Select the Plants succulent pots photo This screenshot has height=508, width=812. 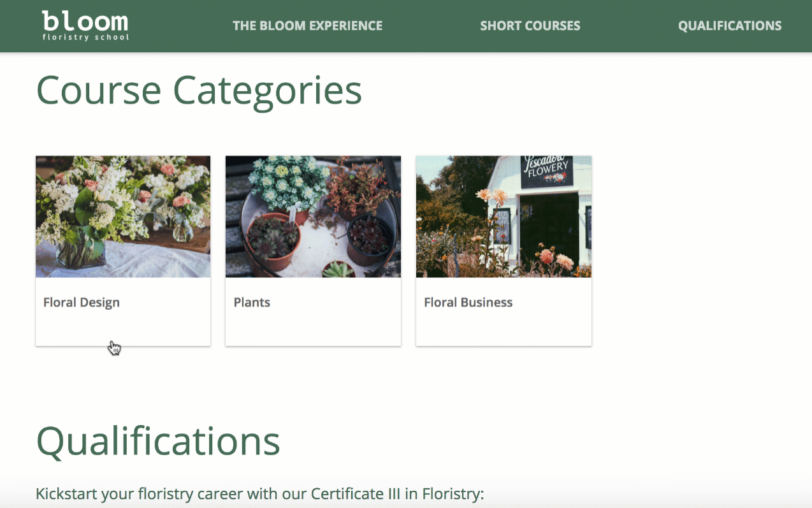coord(313,217)
